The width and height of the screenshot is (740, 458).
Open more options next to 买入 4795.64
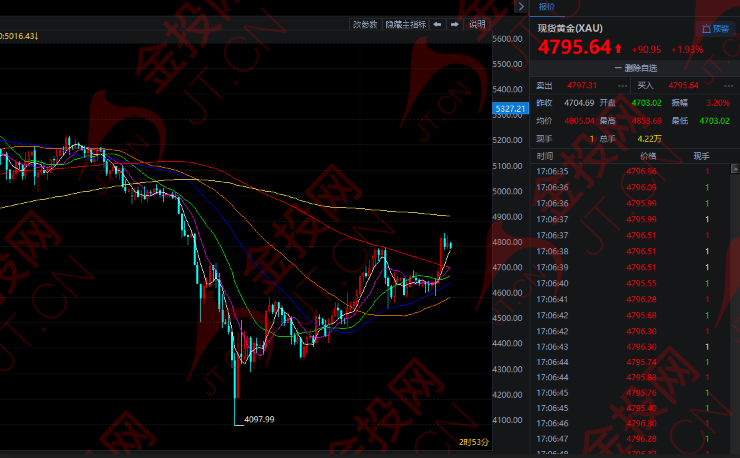[729, 85]
